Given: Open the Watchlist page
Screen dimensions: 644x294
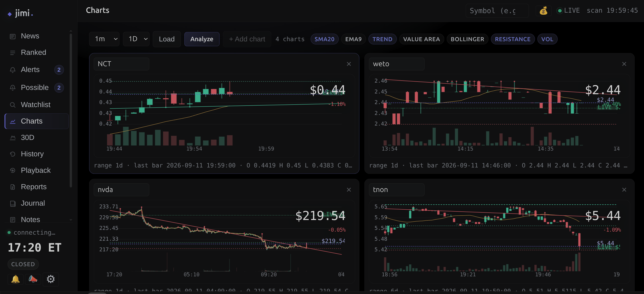Looking at the screenshot, I should [37, 105].
